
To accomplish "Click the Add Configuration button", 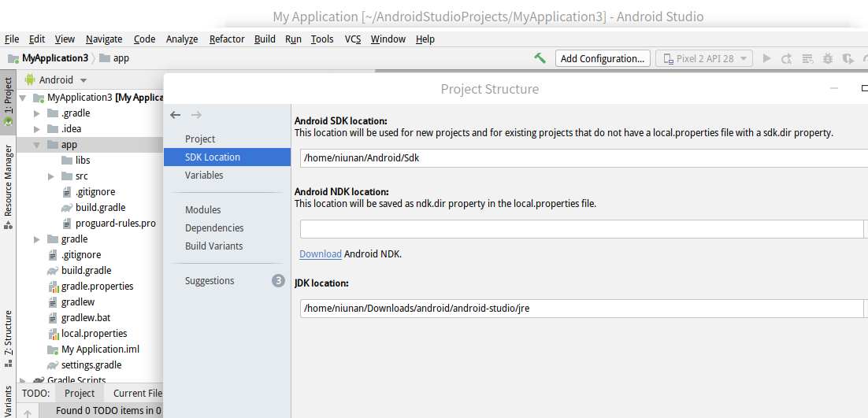I will pyautogui.click(x=603, y=58).
